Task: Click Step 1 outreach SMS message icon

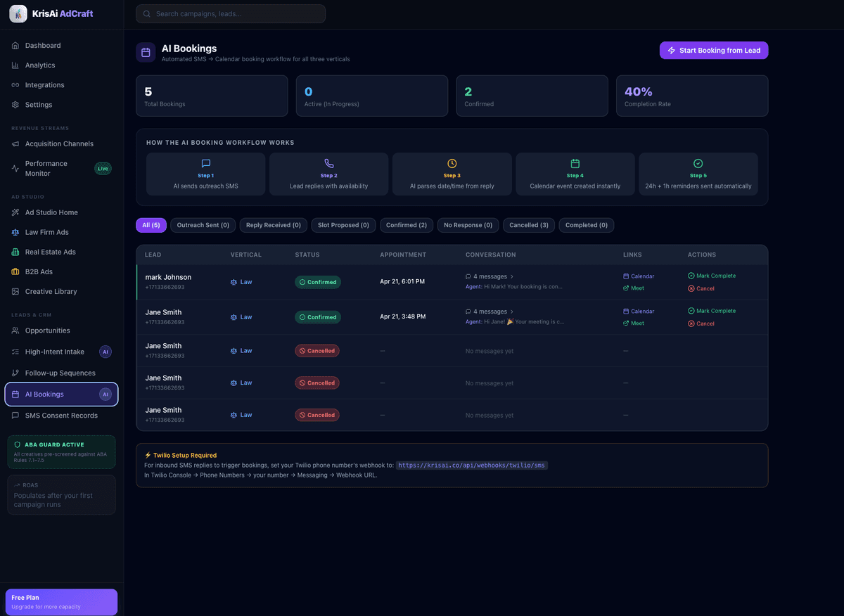Action: tap(206, 163)
